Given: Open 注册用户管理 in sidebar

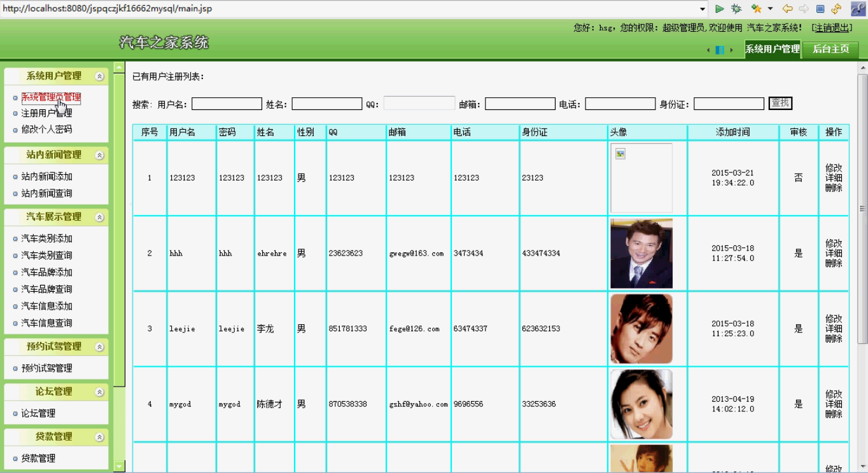Looking at the screenshot, I should tap(46, 113).
